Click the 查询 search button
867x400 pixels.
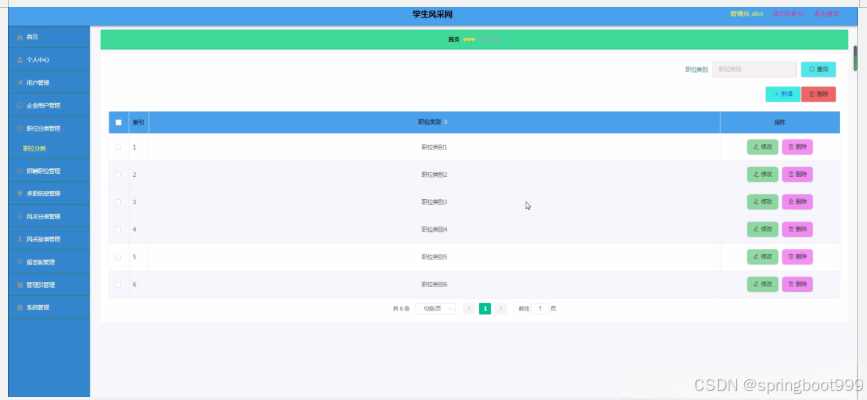818,69
